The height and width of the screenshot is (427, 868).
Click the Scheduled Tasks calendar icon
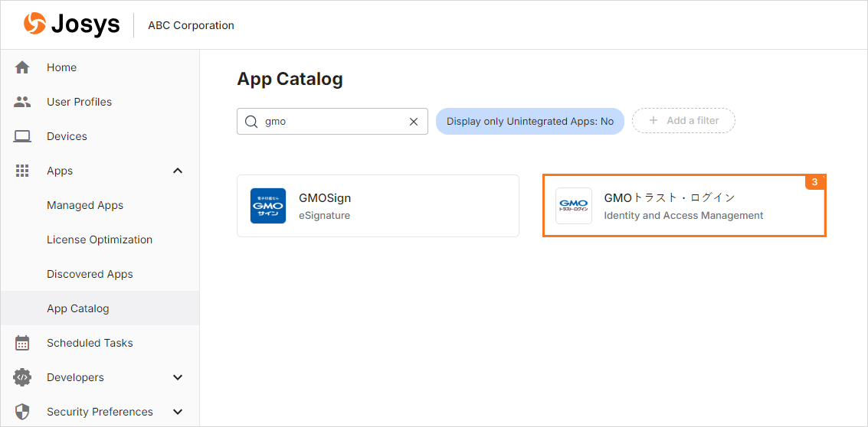click(x=22, y=343)
